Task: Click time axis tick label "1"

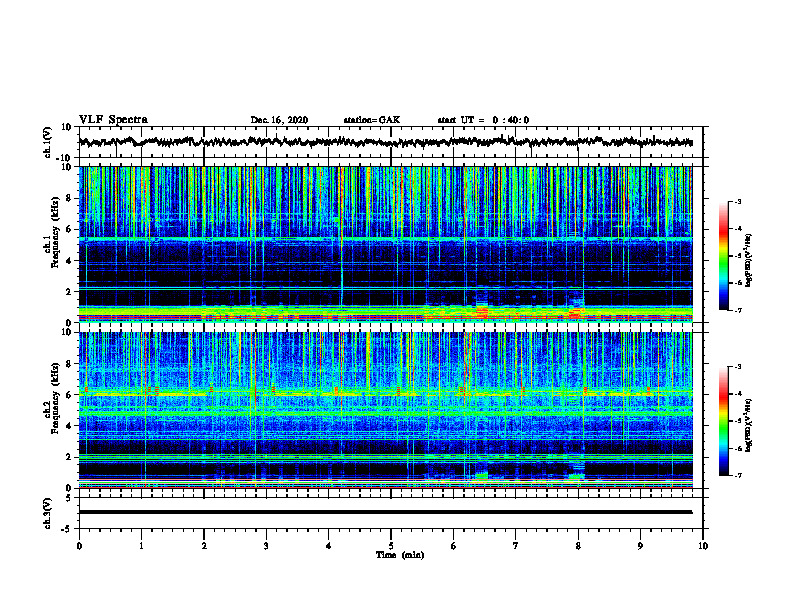Action: 141,546
